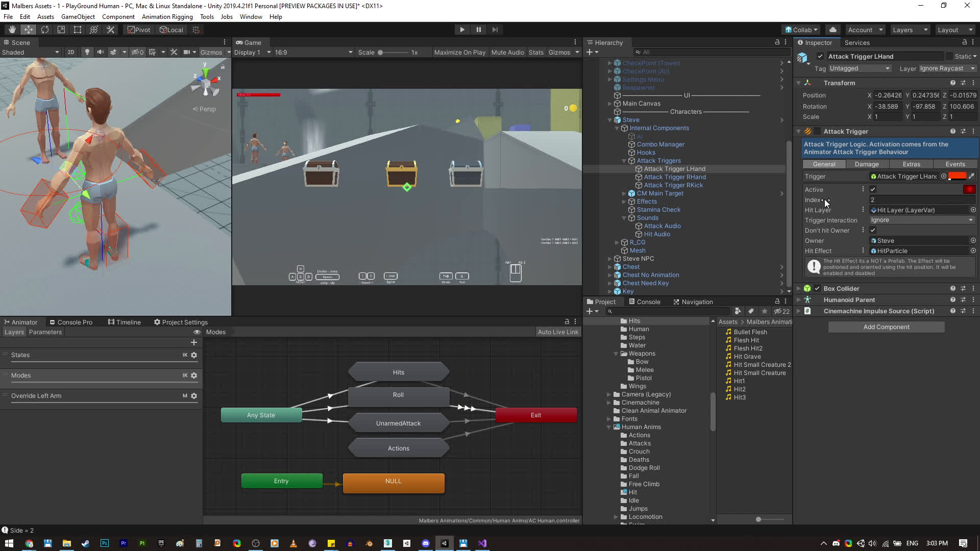This screenshot has height=551, width=980.
Task: Toggle the Active checkbox
Action: pyautogui.click(x=873, y=189)
